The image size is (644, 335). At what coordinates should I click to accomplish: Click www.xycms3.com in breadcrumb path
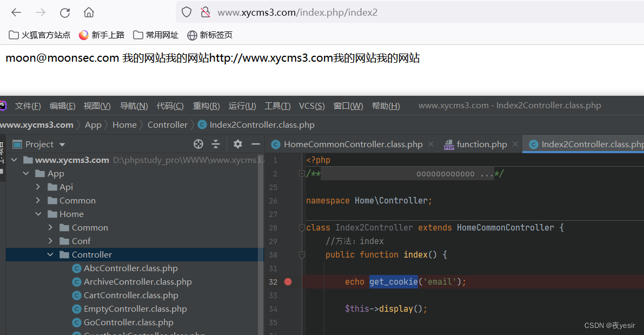click(x=37, y=125)
